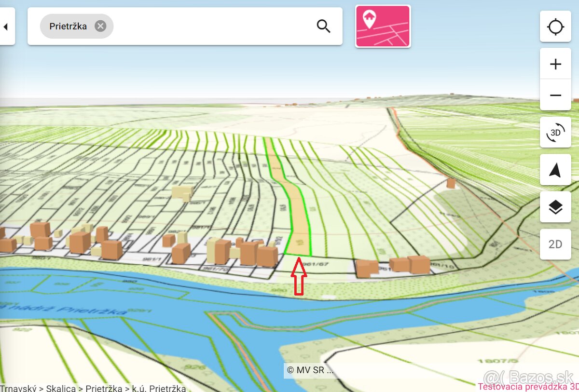Collapse the left side panel arrow
Viewport: 579px width, 392px height.
(x=6, y=27)
